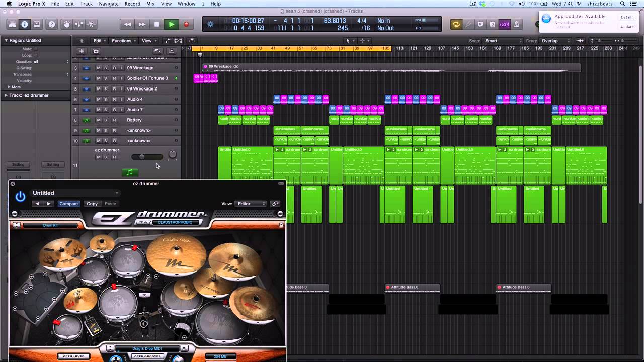Image resolution: width=644 pixels, height=362 pixels.
Task: Open the Editors scissors icon
Action: coord(91,24)
